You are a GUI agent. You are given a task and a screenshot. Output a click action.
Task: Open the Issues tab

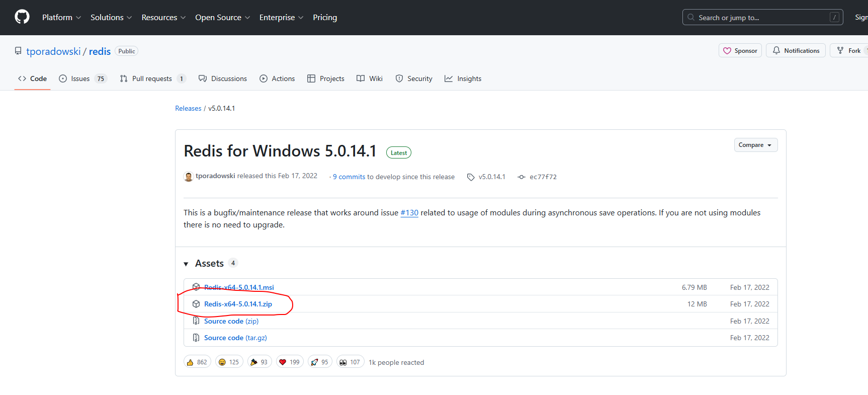[83, 78]
